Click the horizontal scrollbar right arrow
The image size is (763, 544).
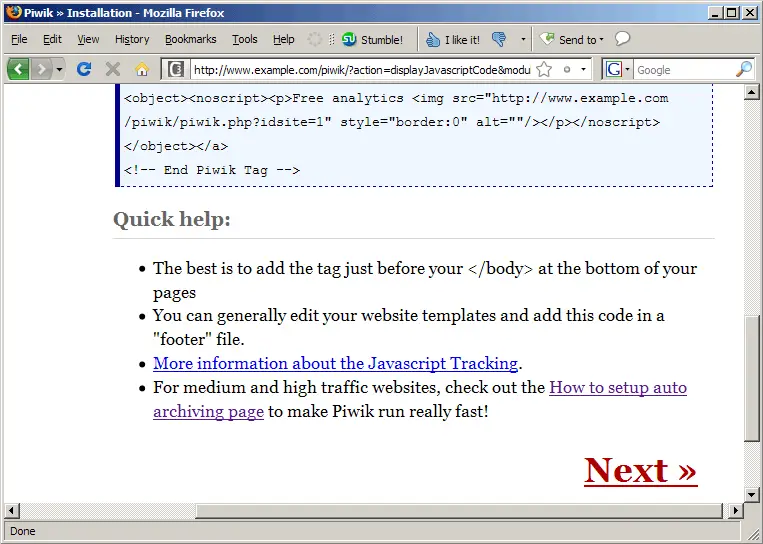[736, 511]
